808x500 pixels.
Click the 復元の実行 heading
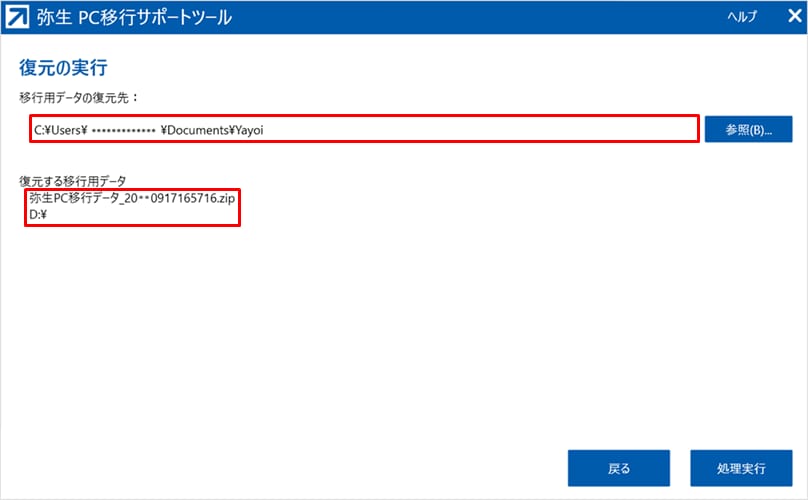pos(63,68)
